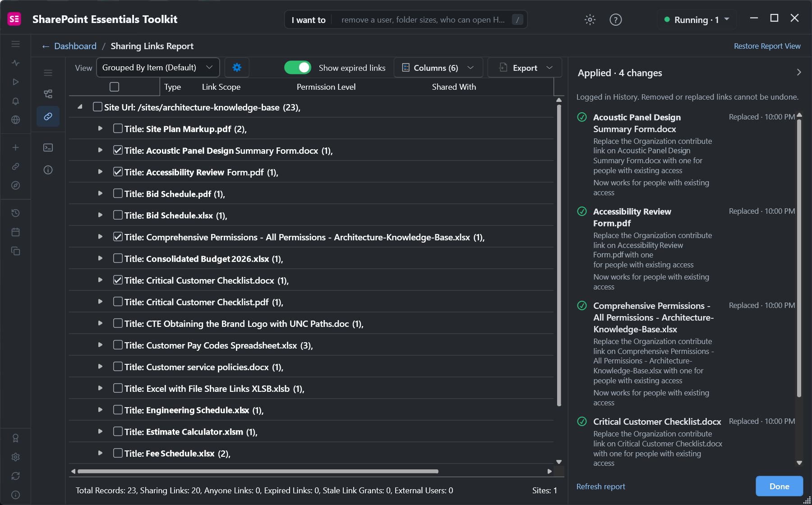Screen dimensions: 812x505
Task: Collapse the Applied changes panel chevron
Action: tap(799, 72)
